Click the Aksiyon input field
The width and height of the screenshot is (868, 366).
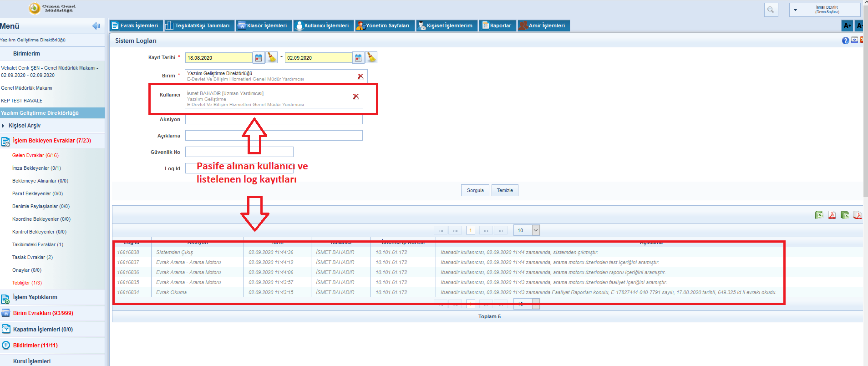coord(274,120)
